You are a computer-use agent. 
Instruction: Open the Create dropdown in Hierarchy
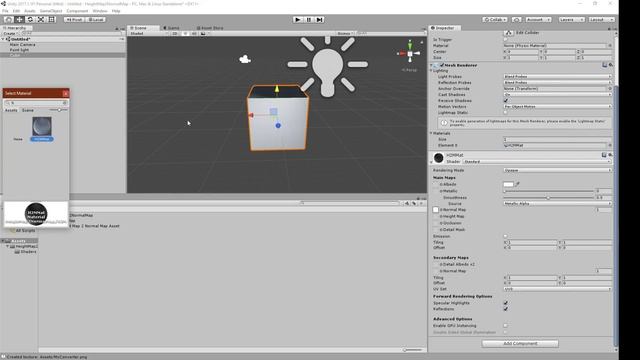pyautogui.click(x=10, y=33)
